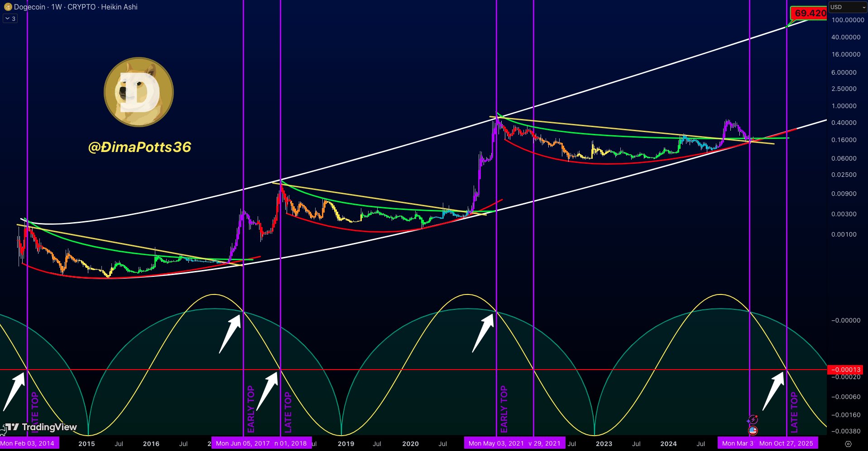This screenshot has height=451, width=868.
Task: Select the Mon Oct 27, 2025 date marker
Action: [x=786, y=443]
